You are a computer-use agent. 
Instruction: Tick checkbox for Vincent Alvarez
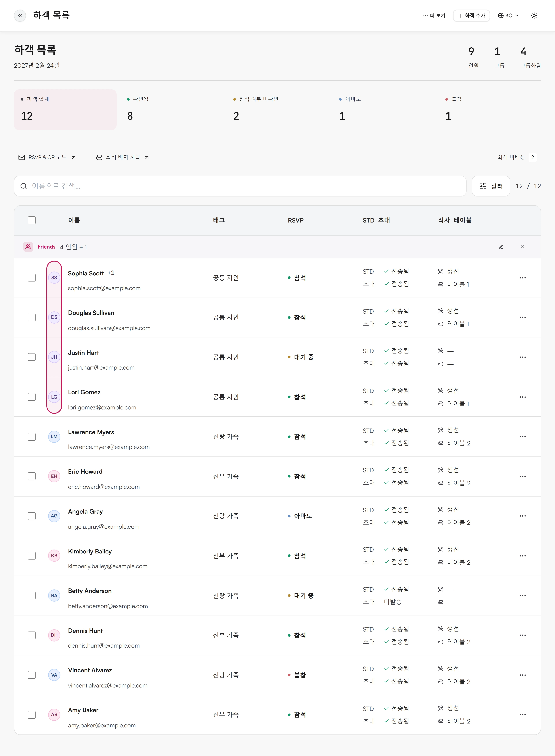(x=32, y=675)
